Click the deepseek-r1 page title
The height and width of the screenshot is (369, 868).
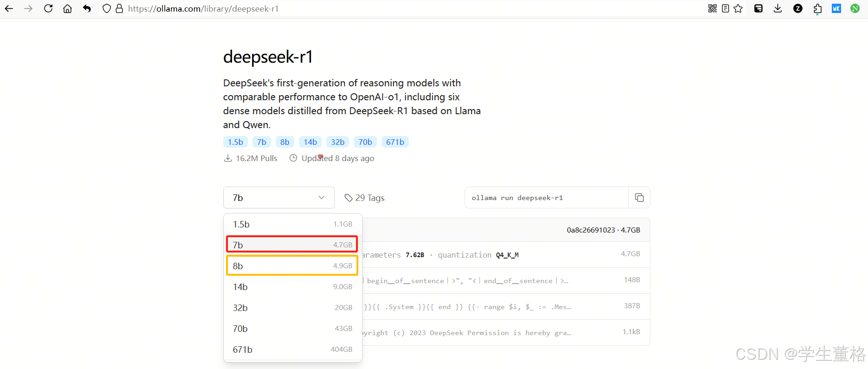[268, 57]
